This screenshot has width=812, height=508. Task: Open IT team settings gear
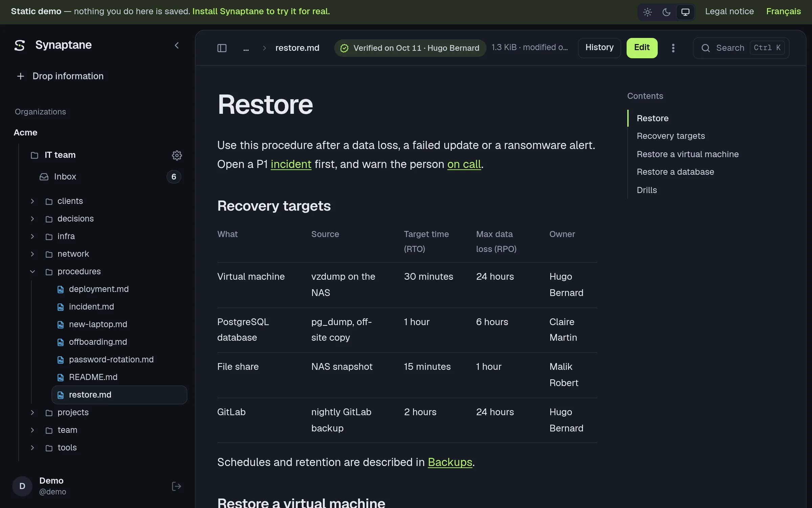177,155
